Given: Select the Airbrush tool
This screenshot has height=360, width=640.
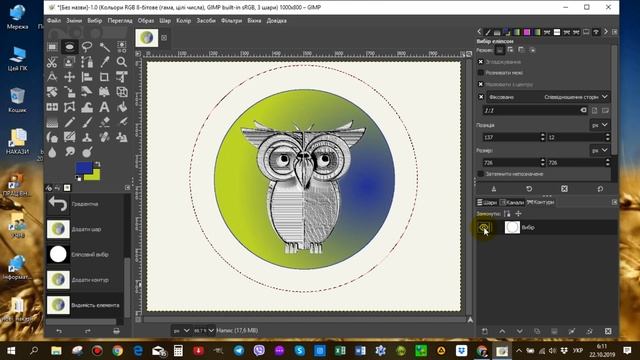Looking at the screenshot, I should click(122, 122).
